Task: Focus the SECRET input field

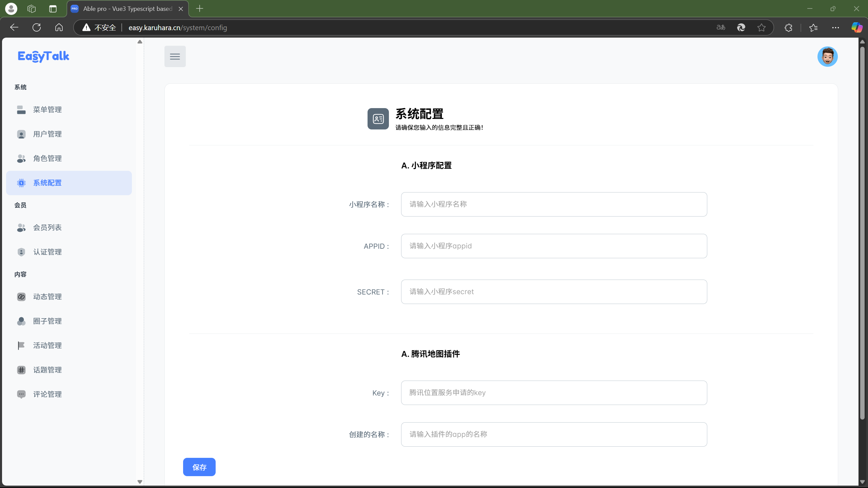Action: [x=554, y=291]
